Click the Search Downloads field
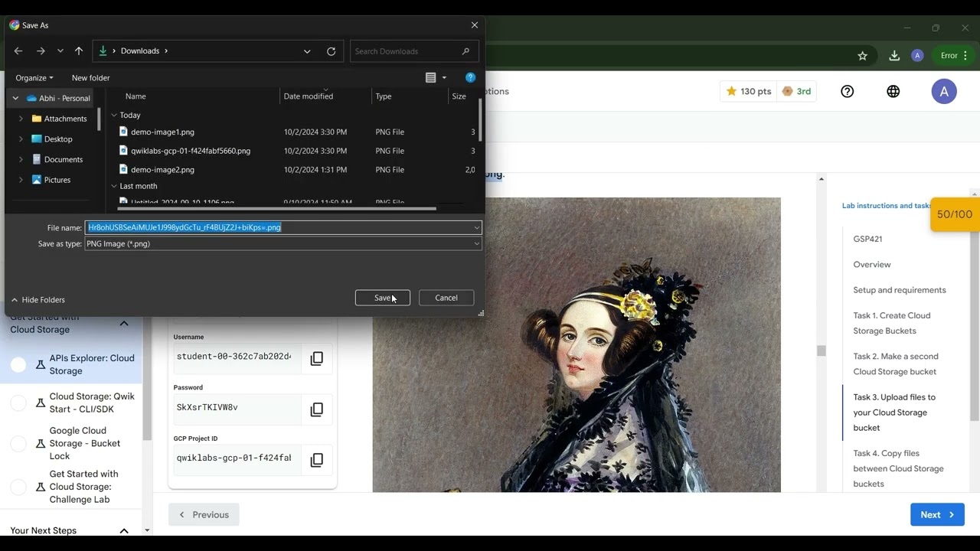 coord(414,51)
